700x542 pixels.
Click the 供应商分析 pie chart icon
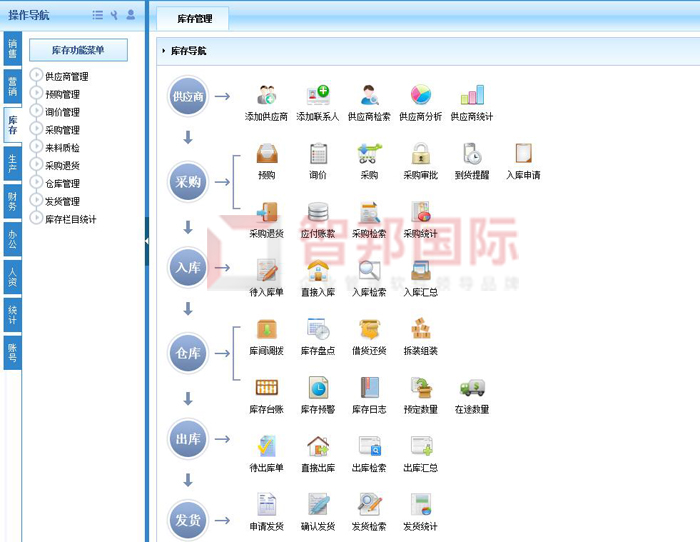[420, 97]
